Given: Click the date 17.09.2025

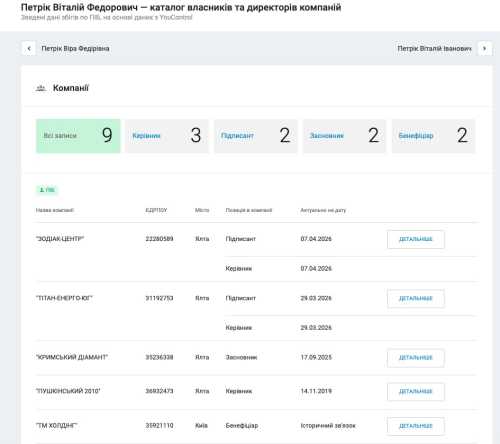Looking at the screenshot, I should pos(316,357).
